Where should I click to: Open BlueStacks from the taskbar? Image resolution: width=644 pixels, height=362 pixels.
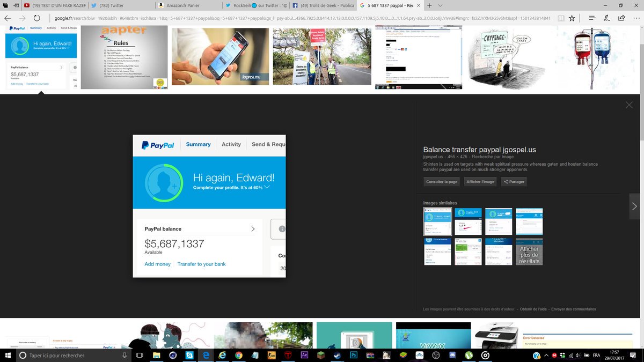click(x=404, y=355)
